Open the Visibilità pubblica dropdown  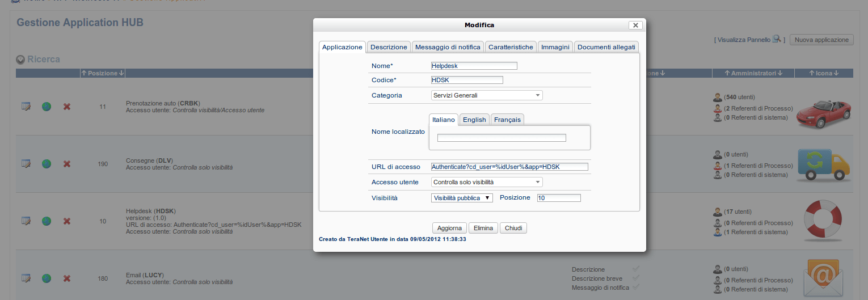click(462, 198)
